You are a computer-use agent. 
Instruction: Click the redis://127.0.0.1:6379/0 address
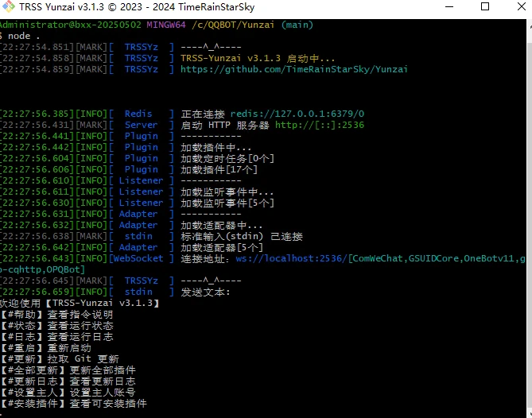pos(297,114)
